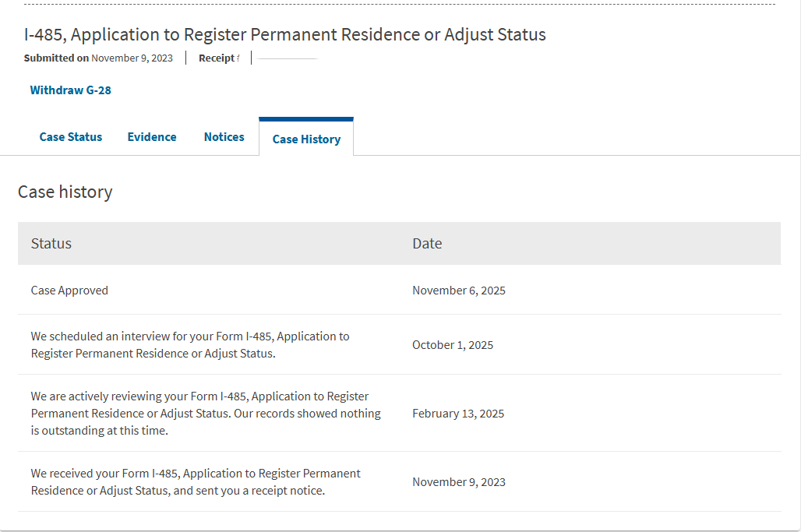The height and width of the screenshot is (532, 801).
Task: Click the Submitted on November 9, 2023 text
Action: click(98, 58)
